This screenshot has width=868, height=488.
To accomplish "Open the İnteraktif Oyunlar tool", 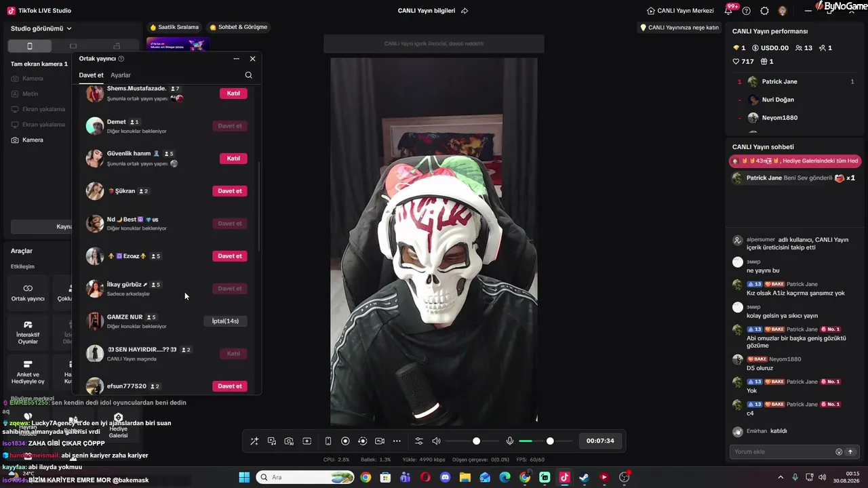I will (28, 332).
